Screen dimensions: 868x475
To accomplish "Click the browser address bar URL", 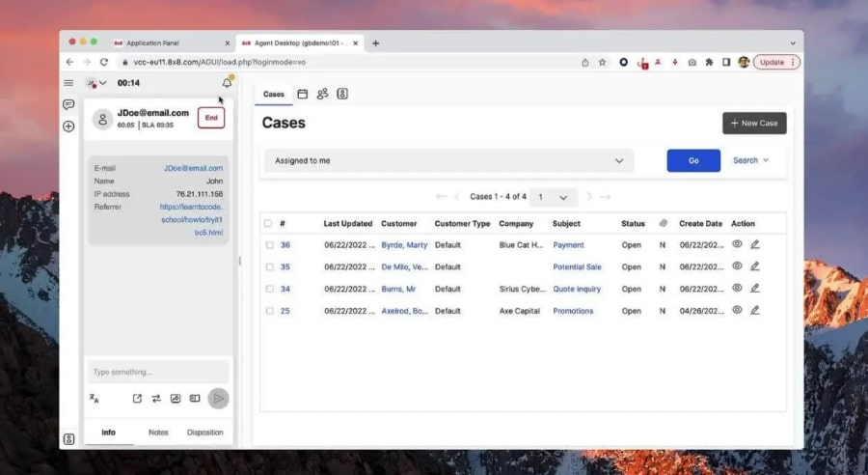I will 220,62.
